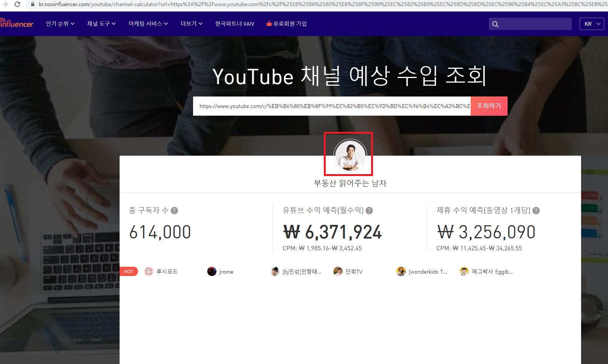Open the 단희TV channel link
Image resolution: width=608 pixels, height=364 pixels.
(354, 272)
